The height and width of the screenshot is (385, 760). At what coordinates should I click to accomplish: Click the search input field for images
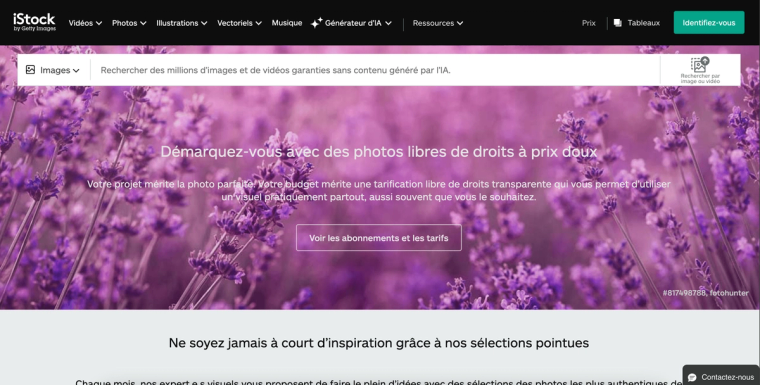(x=376, y=70)
